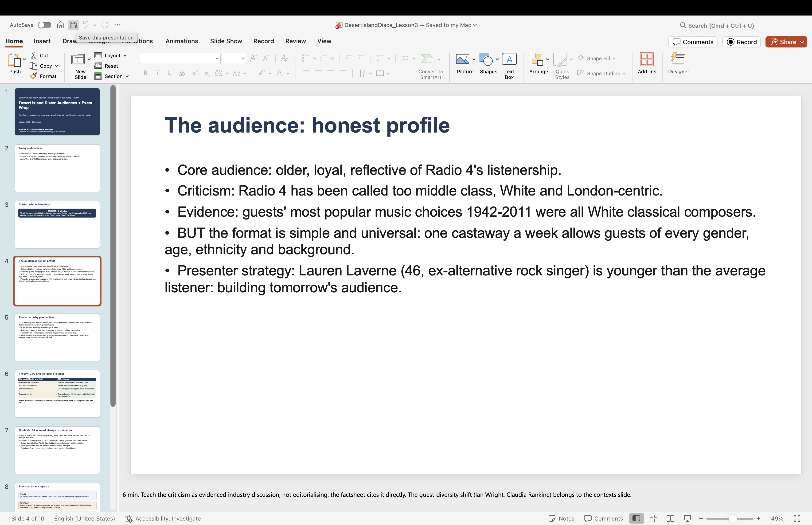Switch to the Insert tab
The width and height of the screenshot is (812, 525).
(x=42, y=41)
